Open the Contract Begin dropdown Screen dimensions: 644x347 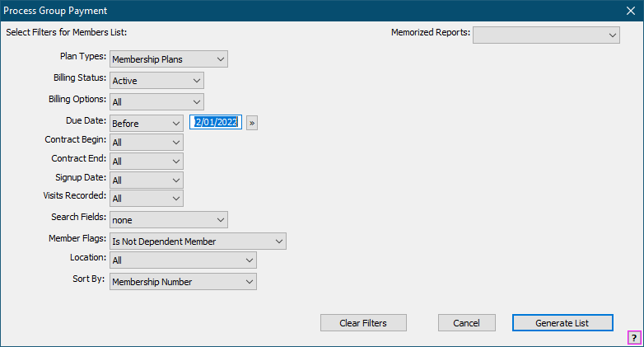(147, 143)
